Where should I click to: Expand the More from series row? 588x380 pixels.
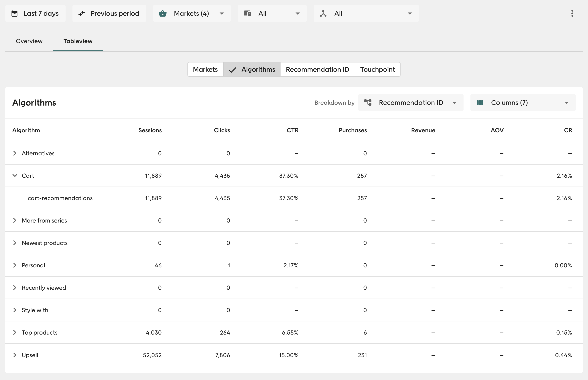pos(15,220)
